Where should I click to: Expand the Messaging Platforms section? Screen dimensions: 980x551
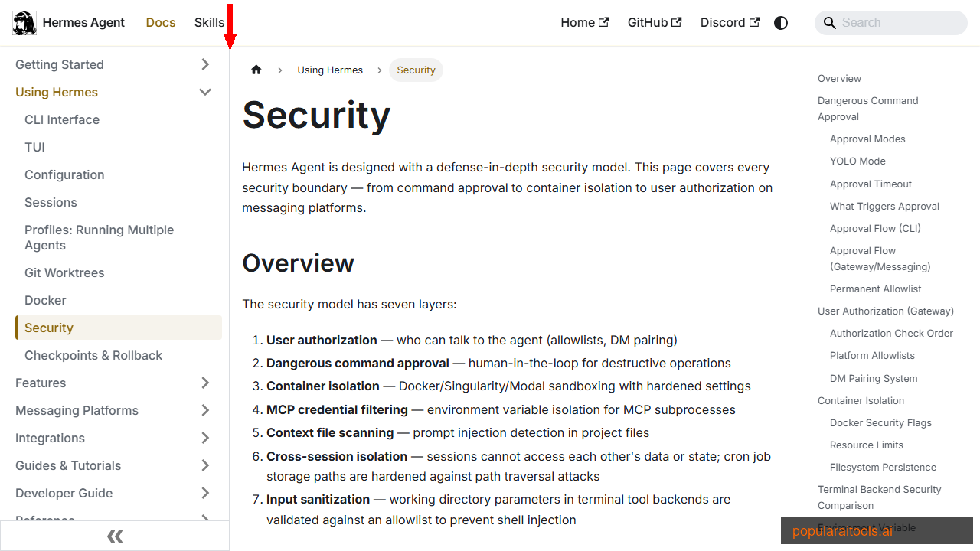(204, 410)
